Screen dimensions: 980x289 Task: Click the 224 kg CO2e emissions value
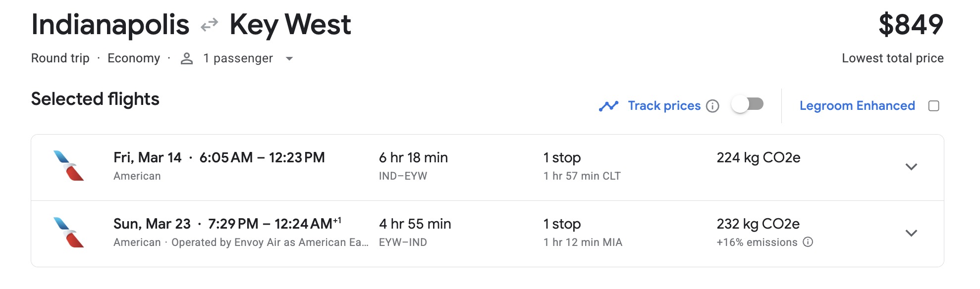point(758,158)
